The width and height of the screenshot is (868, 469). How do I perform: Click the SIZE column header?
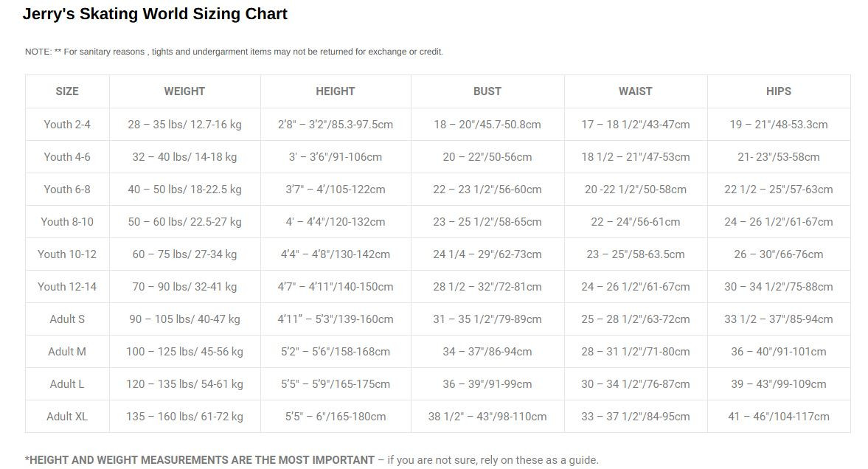67,91
